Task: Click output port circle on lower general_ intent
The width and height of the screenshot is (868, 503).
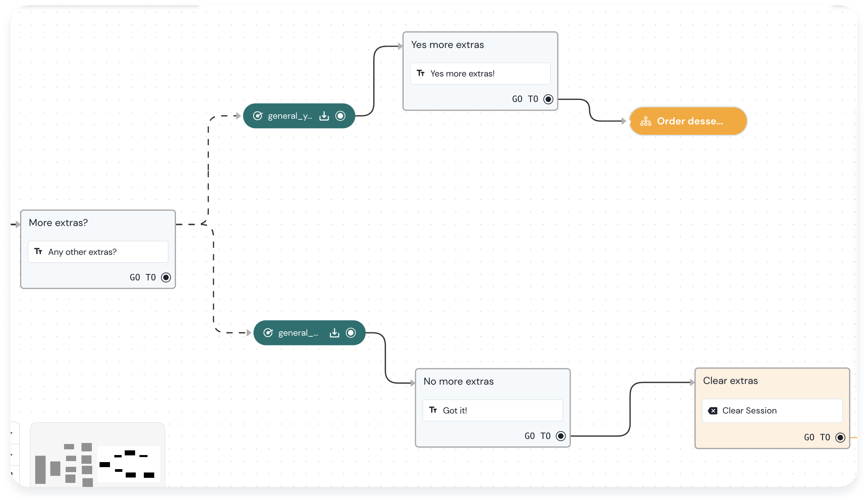Action: point(351,333)
